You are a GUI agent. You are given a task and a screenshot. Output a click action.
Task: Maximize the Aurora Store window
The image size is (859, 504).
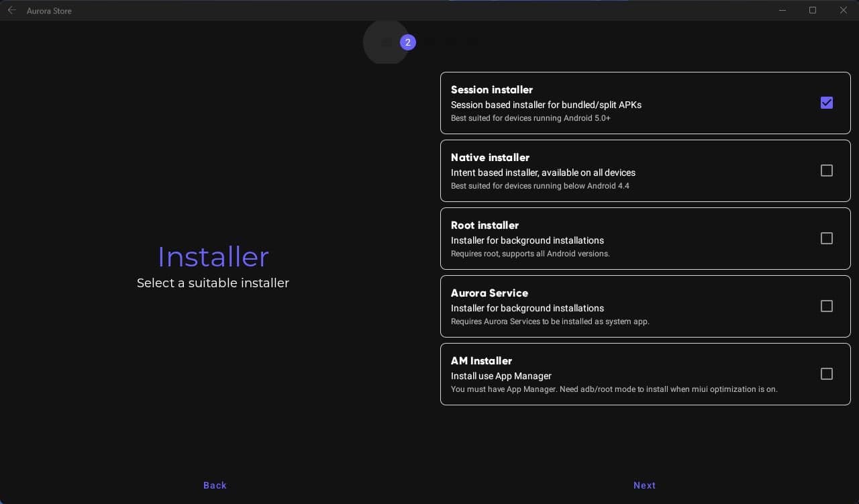coord(813,10)
